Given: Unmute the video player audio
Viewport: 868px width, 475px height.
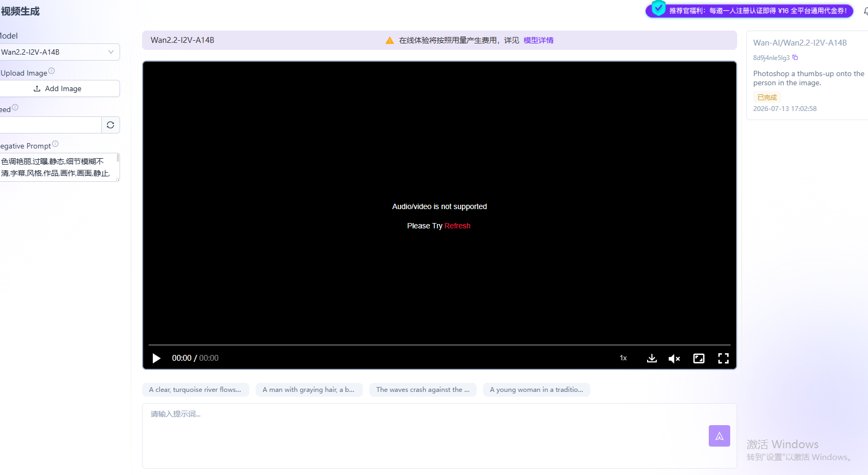Looking at the screenshot, I should point(674,358).
